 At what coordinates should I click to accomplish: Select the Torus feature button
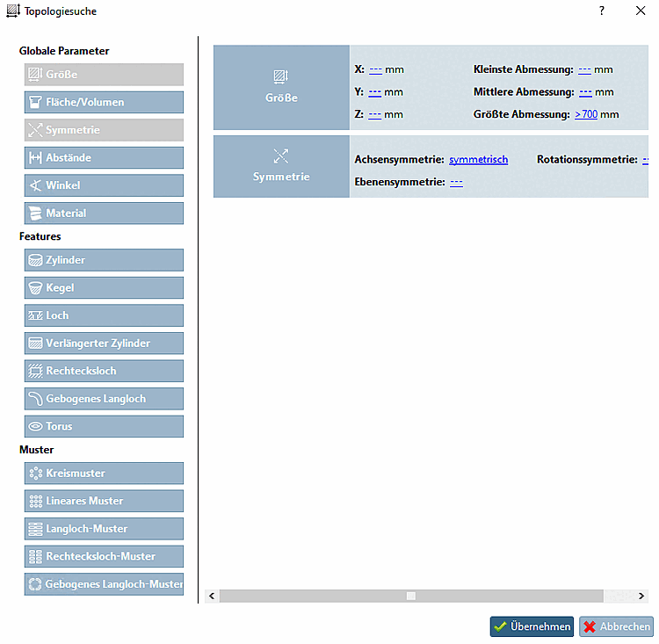pos(104,427)
